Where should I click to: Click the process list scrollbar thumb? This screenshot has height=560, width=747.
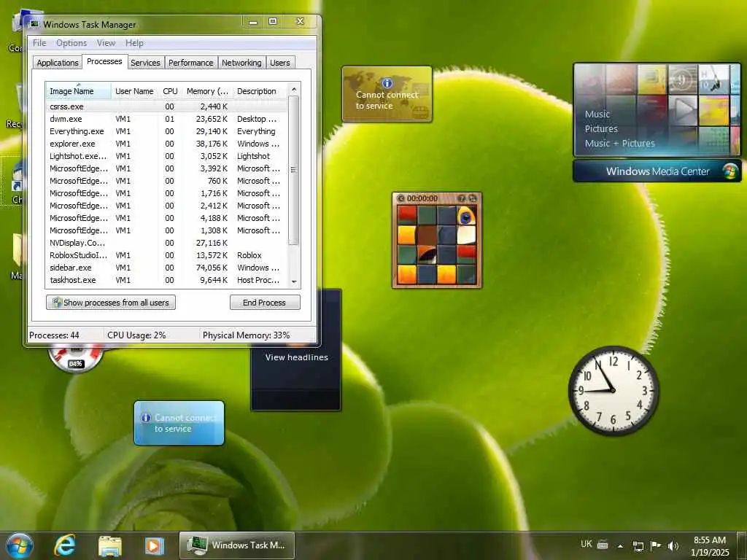point(294,170)
